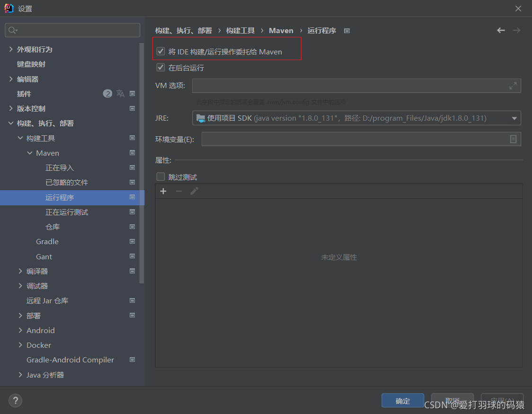
Task: Expand the 外观和行为 tree node
Action: [x=11, y=49]
